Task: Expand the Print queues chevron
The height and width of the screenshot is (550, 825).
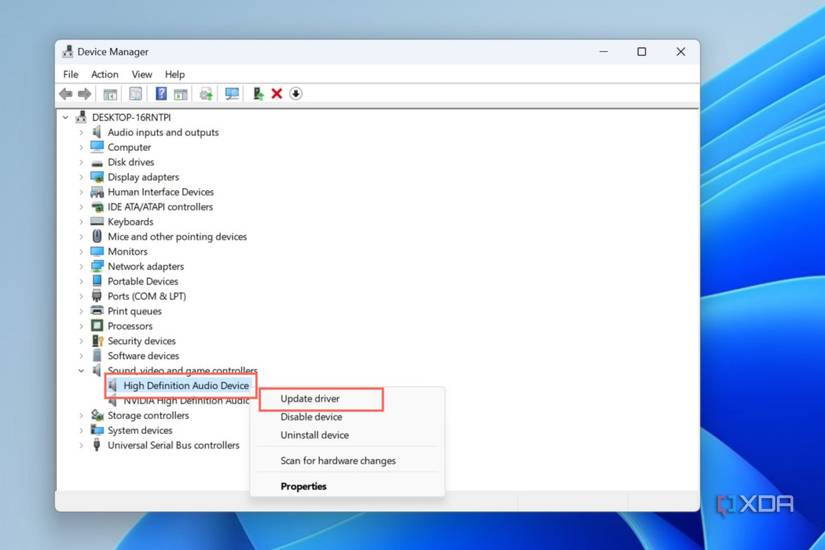Action: (x=81, y=311)
